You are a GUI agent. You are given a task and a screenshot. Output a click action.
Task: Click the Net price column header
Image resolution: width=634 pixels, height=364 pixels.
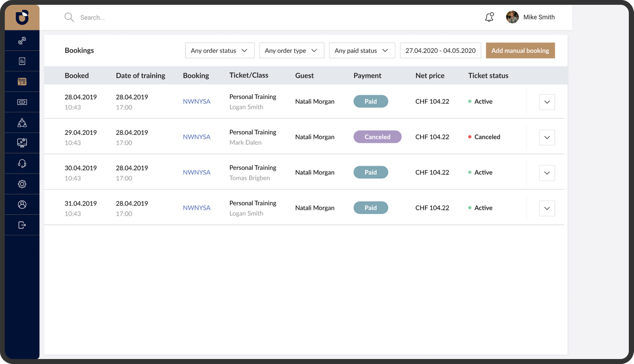pyautogui.click(x=430, y=76)
